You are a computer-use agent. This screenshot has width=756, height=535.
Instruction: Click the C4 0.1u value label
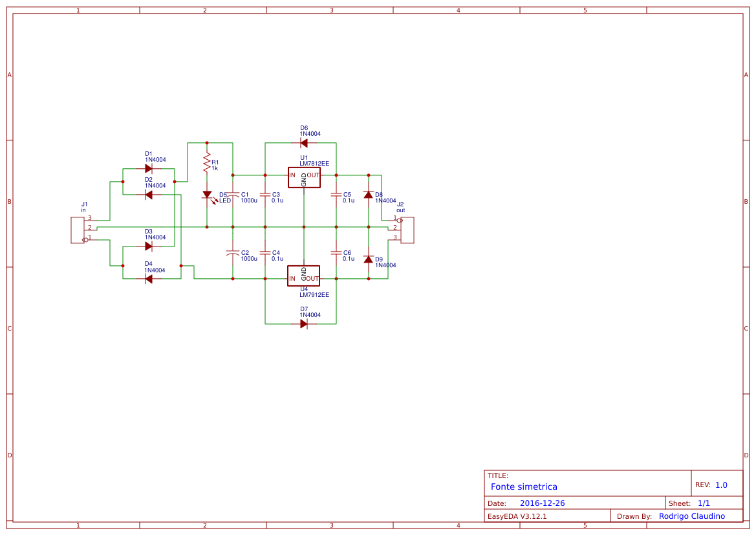[277, 259]
